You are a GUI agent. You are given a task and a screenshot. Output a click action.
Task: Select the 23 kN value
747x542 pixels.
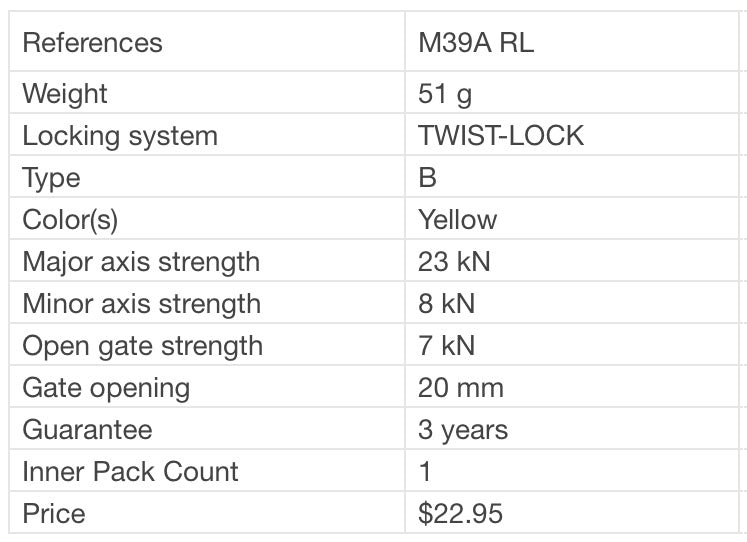[x=455, y=262]
